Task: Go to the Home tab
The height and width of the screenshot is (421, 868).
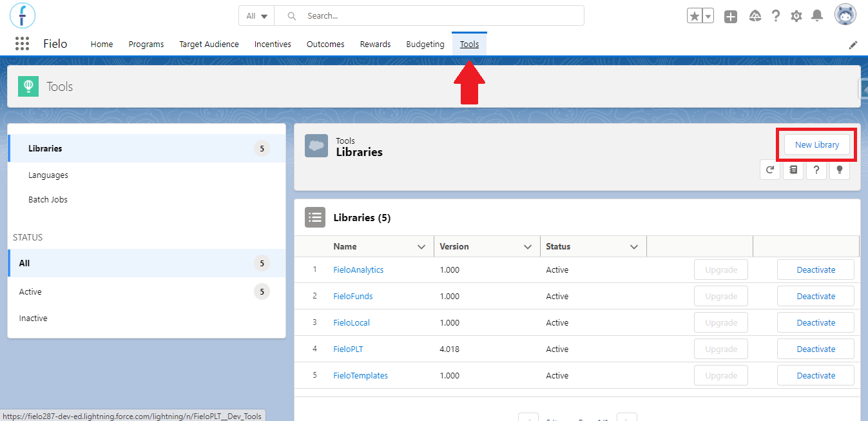Action: [102, 44]
